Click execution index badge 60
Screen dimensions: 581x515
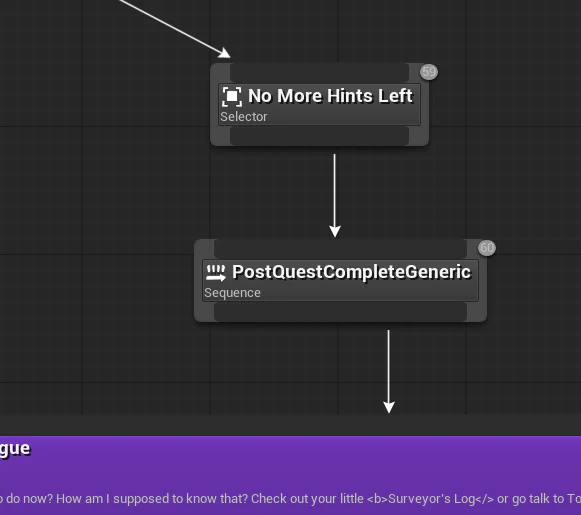[x=487, y=248]
